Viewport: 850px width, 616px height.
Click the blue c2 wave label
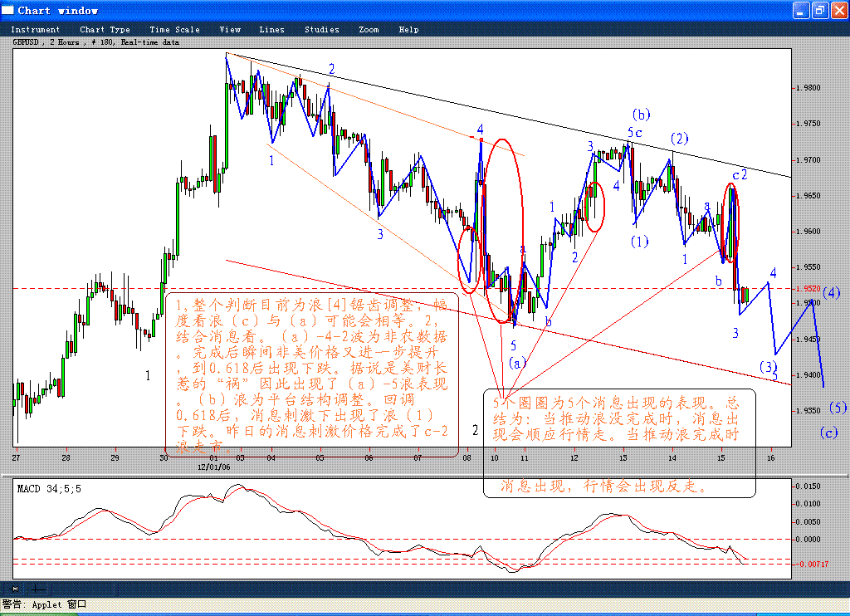point(740,174)
